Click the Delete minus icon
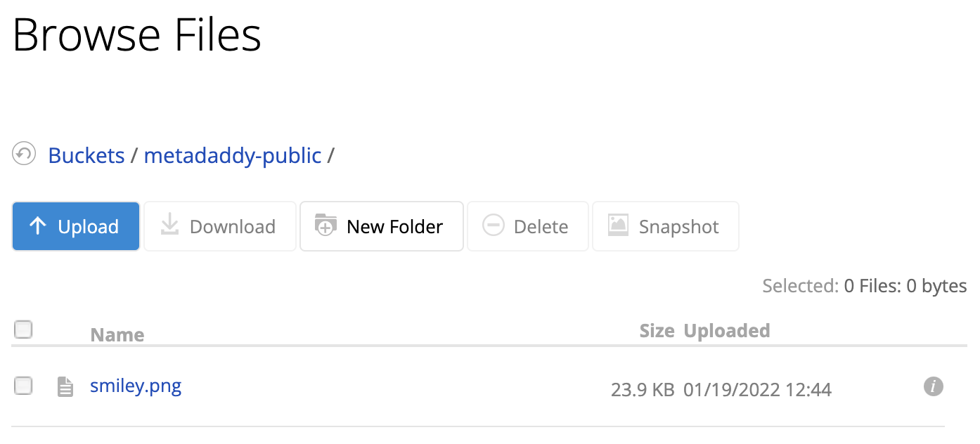The height and width of the screenshot is (444, 980). (493, 226)
